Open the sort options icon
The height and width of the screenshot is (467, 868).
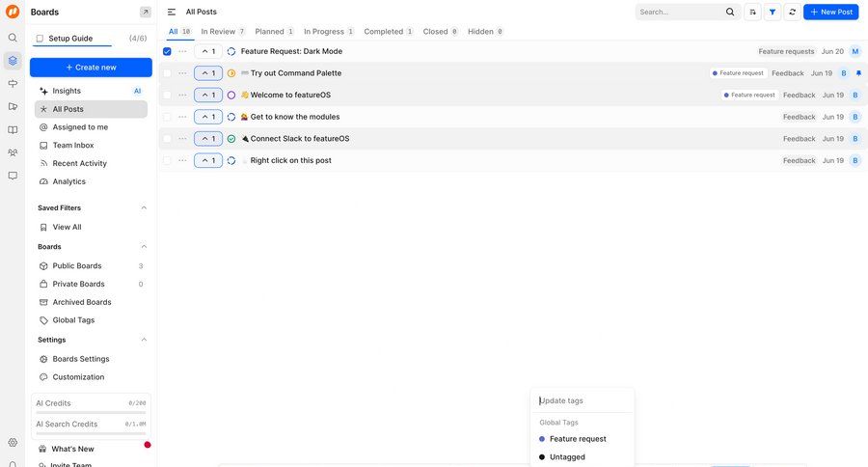point(752,12)
